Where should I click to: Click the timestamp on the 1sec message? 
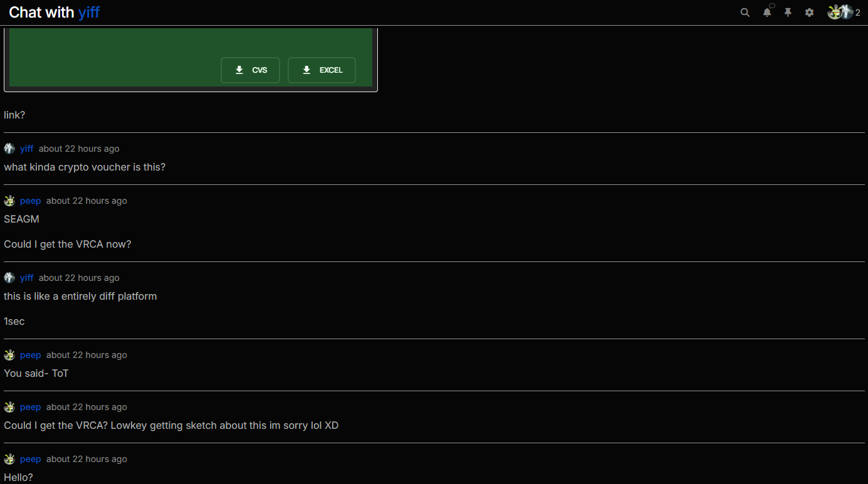(x=79, y=278)
